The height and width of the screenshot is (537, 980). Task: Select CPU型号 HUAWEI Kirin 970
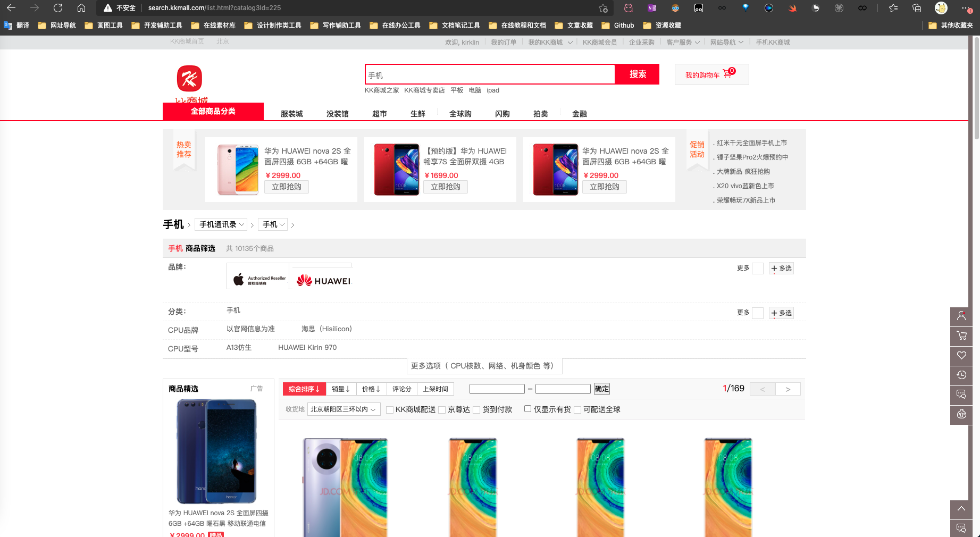[x=307, y=348]
